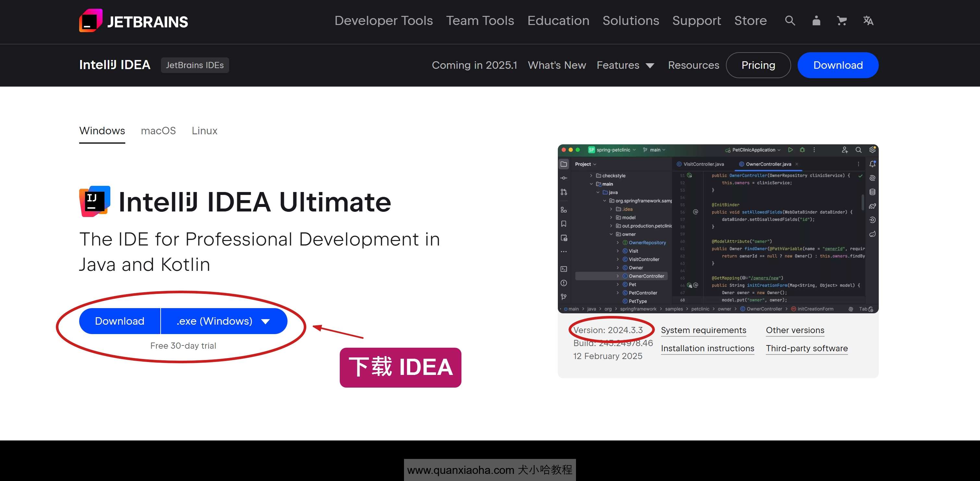The height and width of the screenshot is (481, 980).
Task: Click the Download button for IDEA Ultimate
Action: point(120,320)
